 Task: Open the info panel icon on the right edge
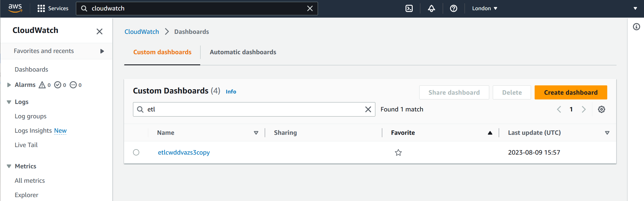point(637,27)
